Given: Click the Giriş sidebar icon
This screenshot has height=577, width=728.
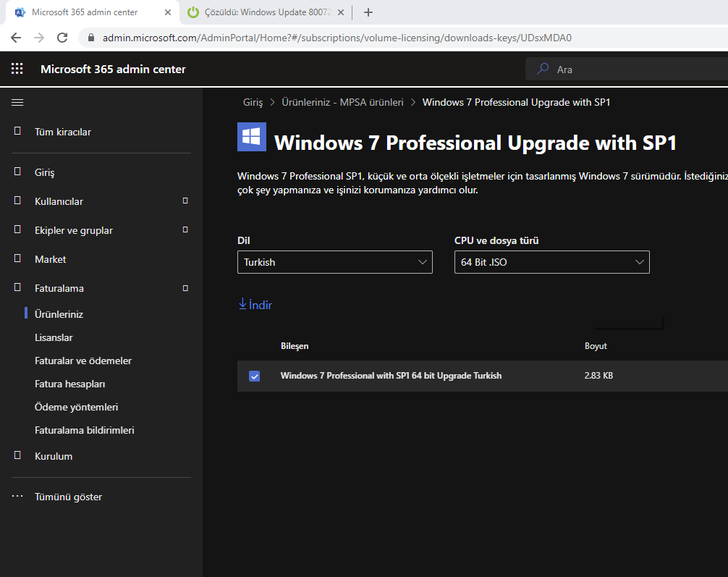Looking at the screenshot, I should [x=17, y=172].
